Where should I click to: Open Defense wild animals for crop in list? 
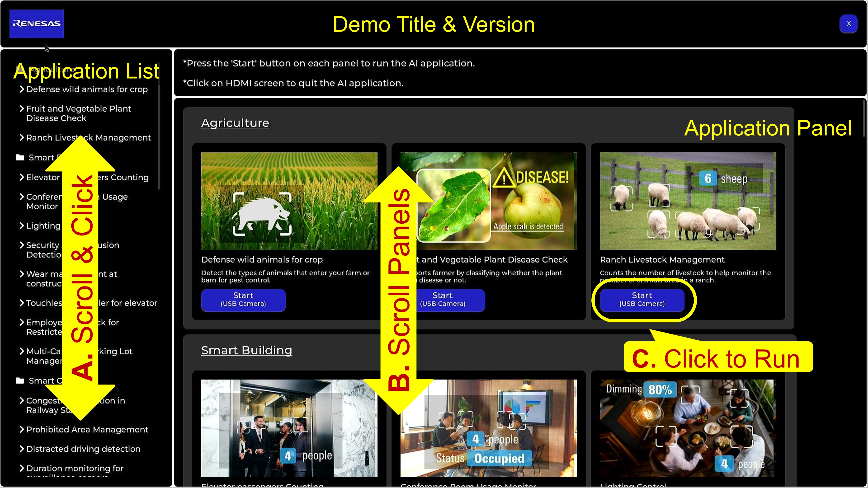click(x=87, y=89)
